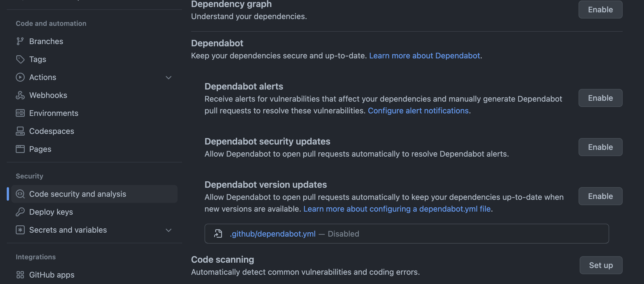
Task: Select the Pages window icon
Action: [x=20, y=149]
